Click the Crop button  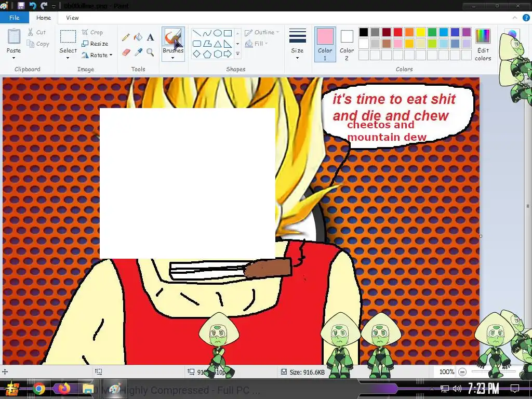click(x=92, y=32)
